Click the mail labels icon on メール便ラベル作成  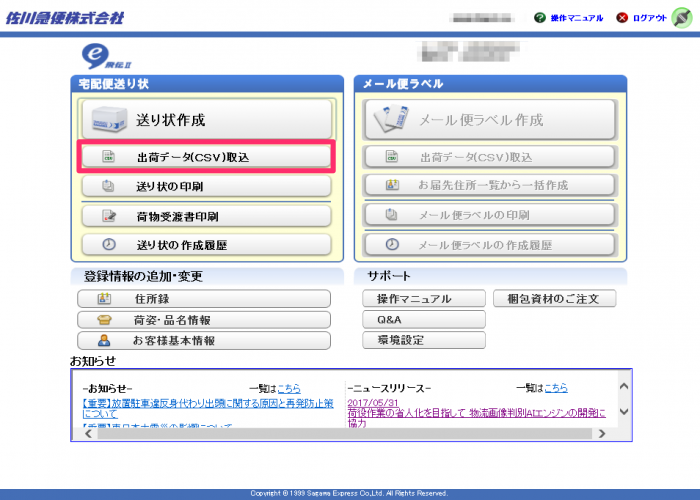coord(392,118)
